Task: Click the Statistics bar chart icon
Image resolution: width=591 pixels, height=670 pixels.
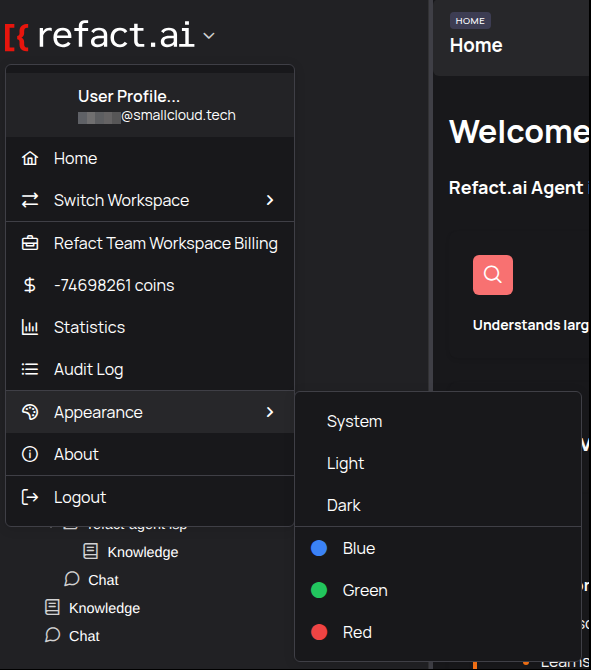Action: [30, 327]
